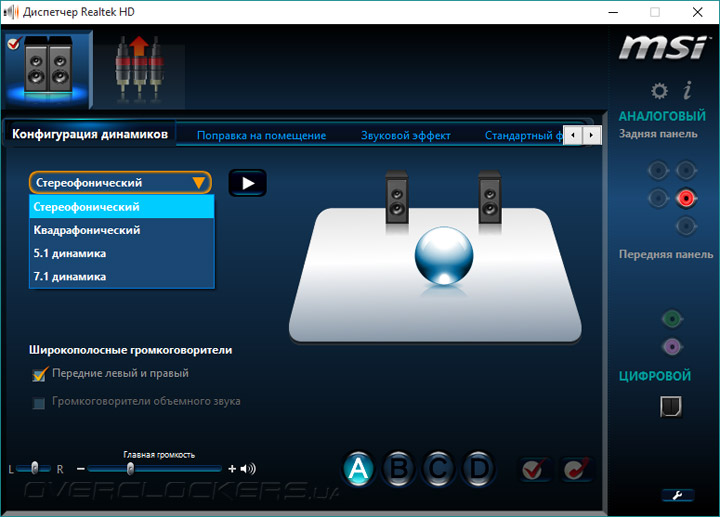
Task: Click the digital optical output icon
Action: tap(671, 406)
